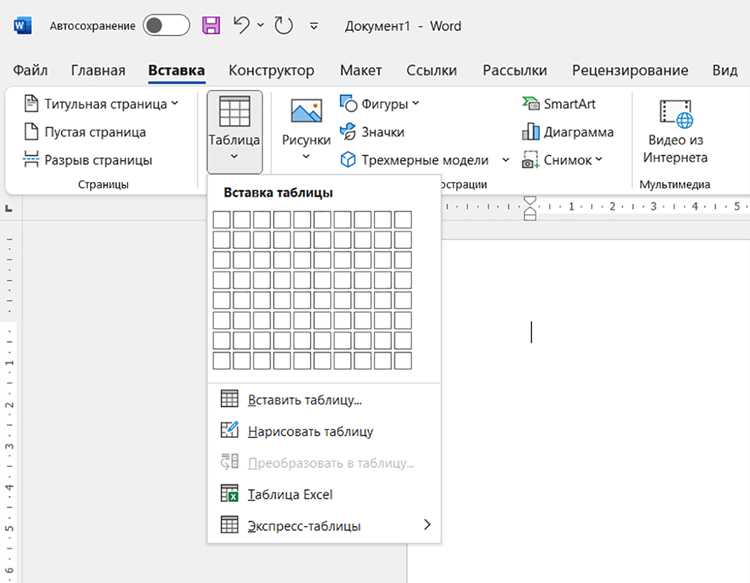Switch to the Макет tab
Viewport: 750px width, 583px height.
tap(361, 70)
